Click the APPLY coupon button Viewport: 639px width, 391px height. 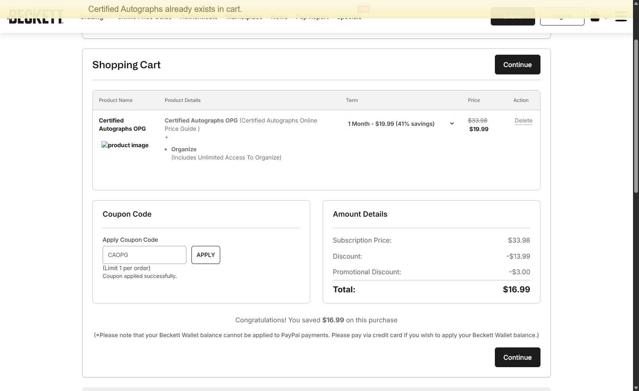coord(205,255)
